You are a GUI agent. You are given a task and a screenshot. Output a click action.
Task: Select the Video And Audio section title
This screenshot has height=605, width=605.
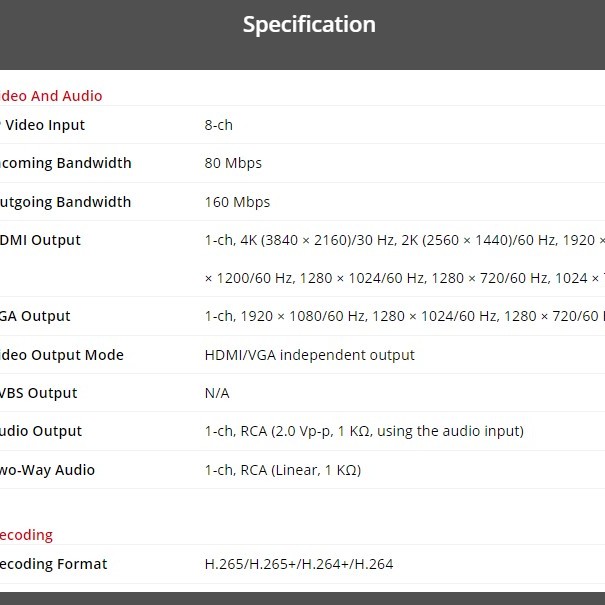(51, 96)
